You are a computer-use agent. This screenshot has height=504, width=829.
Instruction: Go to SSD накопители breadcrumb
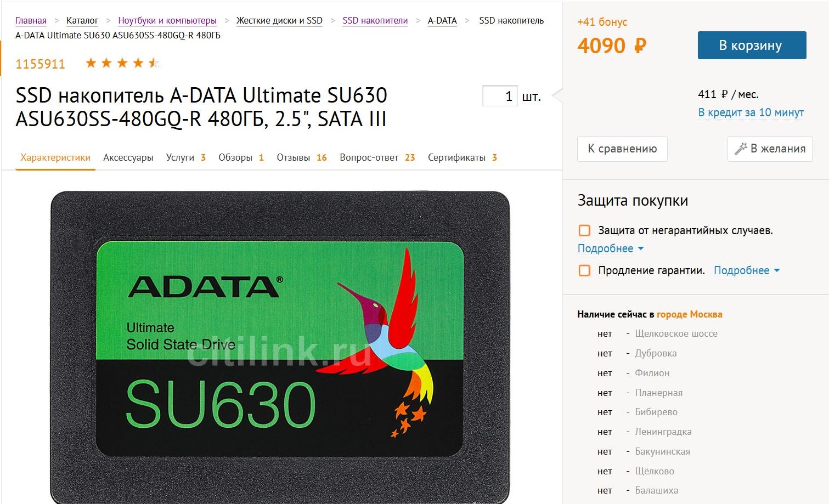(375, 20)
